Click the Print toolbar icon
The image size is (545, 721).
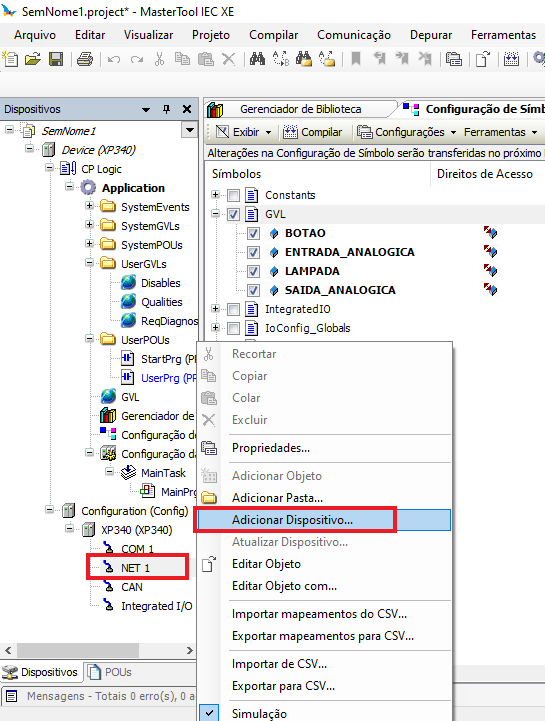pyautogui.click(x=85, y=59)
